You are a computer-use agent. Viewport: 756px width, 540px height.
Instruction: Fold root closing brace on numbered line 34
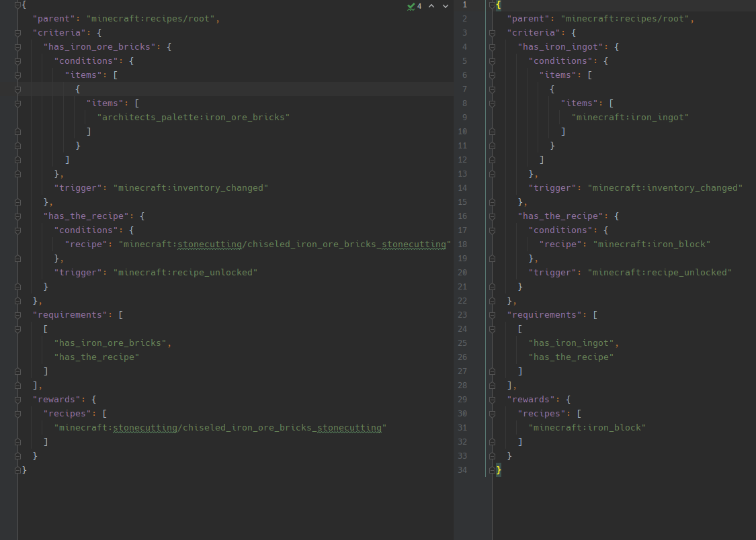pos(493,470)
